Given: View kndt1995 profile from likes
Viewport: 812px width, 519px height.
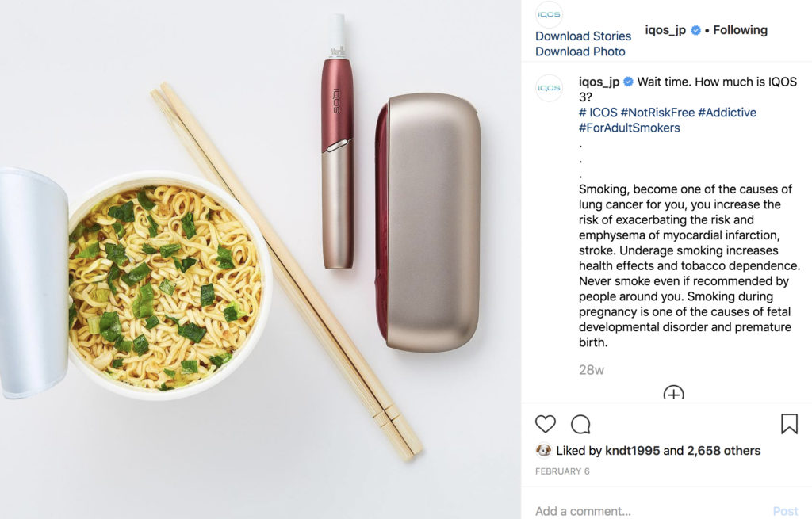Looking at the screenshot, I should point(632,451).
